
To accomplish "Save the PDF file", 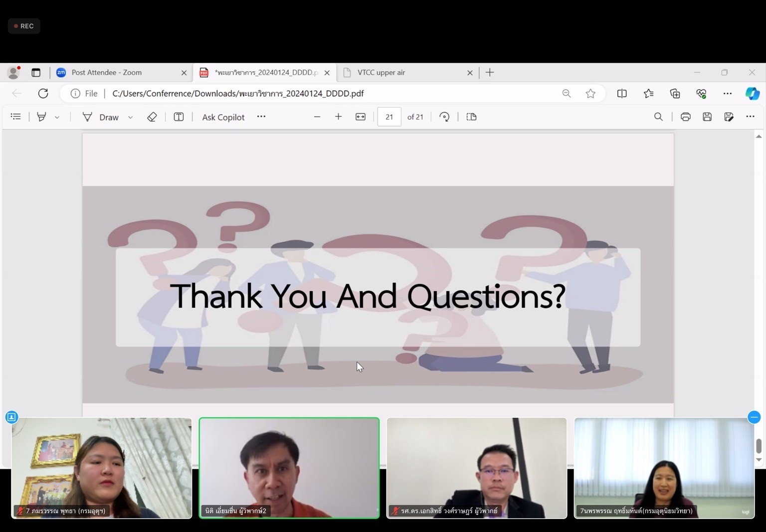I will [707, 117].
